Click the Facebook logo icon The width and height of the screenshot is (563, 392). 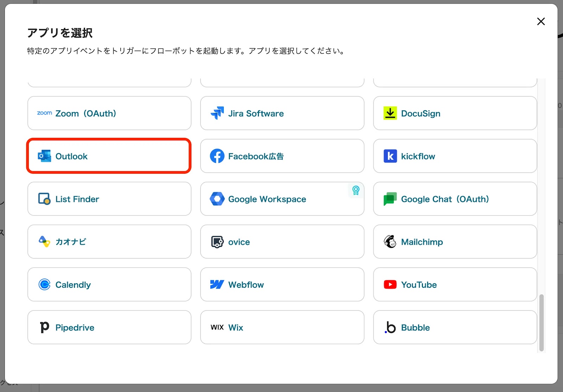click(217, 156)
